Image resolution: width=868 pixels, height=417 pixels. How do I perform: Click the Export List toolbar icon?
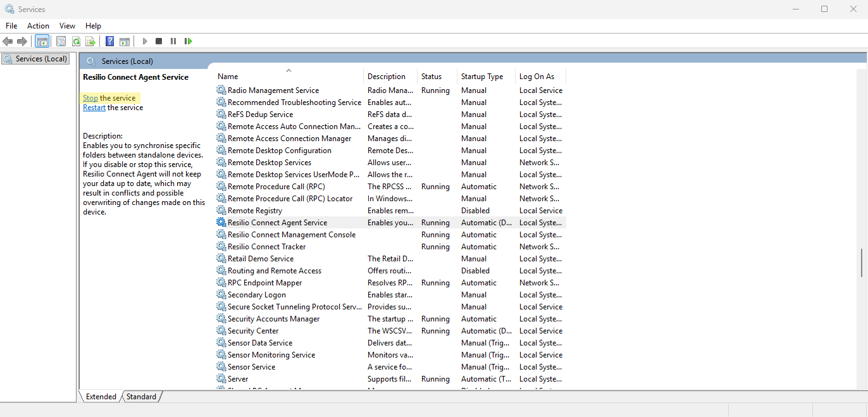pyautogui.click(x=90, y=41)
